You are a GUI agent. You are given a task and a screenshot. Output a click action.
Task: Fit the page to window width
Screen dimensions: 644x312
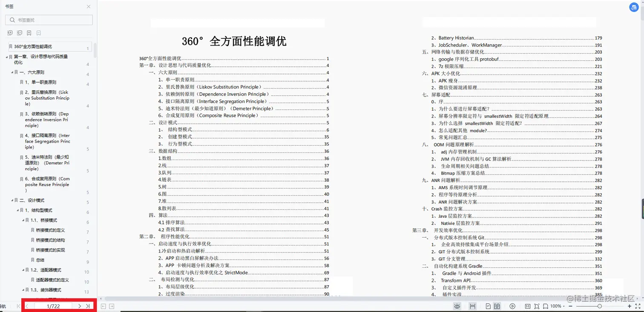coord(545,306)
